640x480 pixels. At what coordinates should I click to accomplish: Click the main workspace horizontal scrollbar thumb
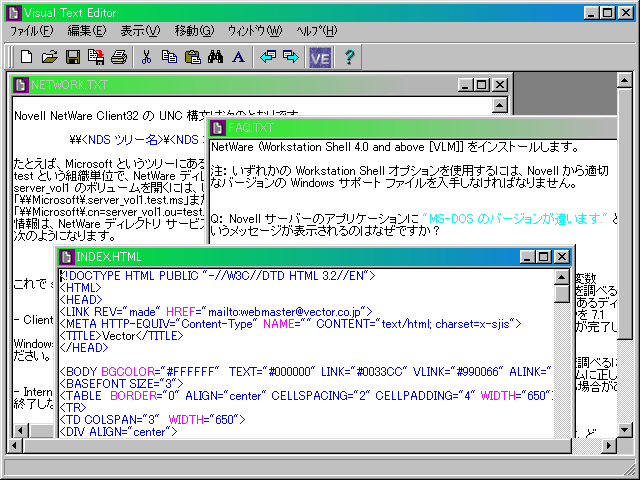(x=297, y=445)
